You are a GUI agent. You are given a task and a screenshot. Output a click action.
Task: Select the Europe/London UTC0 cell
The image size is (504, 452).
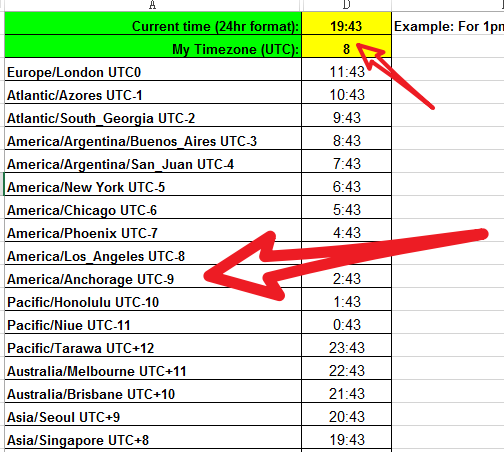pos(153,69)
